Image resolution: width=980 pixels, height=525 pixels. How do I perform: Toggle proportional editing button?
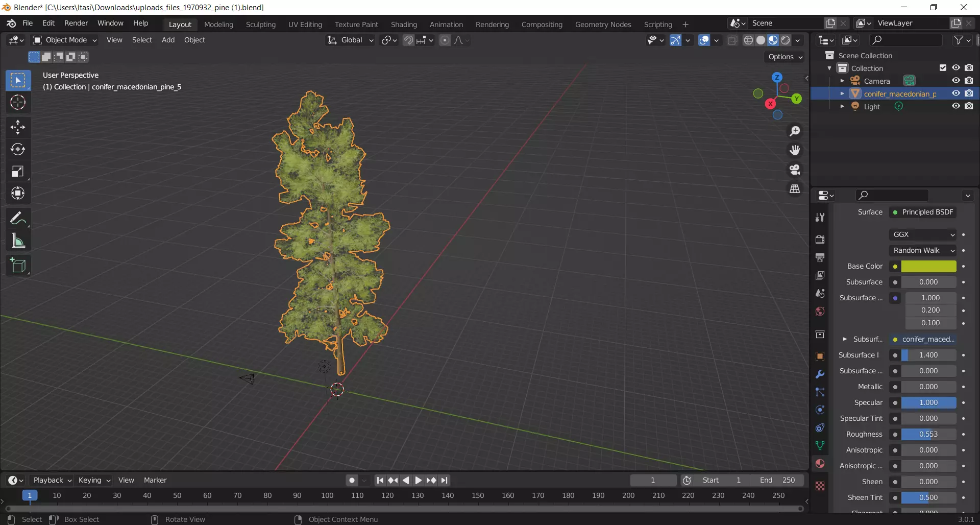pos(445,40)
